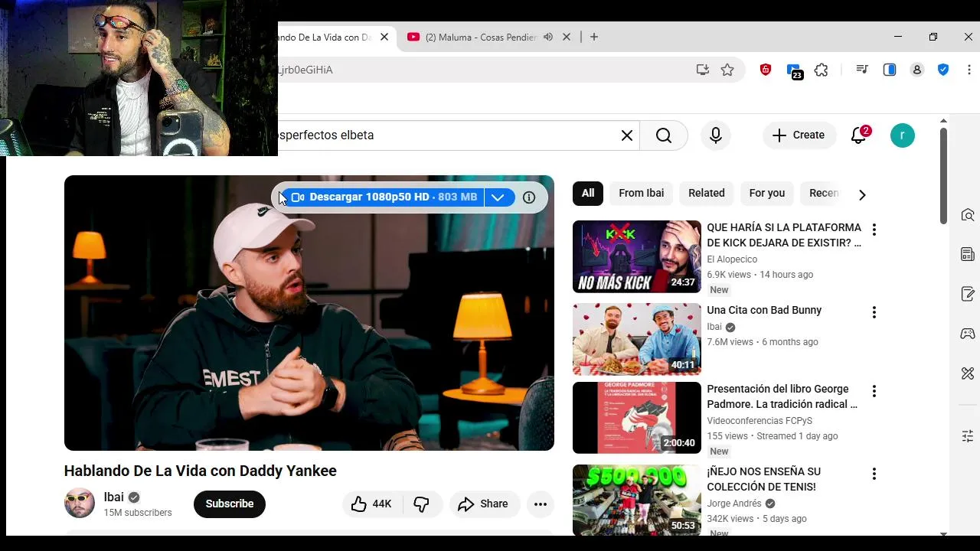This screenshot has height=551, width=980.
Task: Go to El Alopecico channel
Action: (x=732, y=259)
